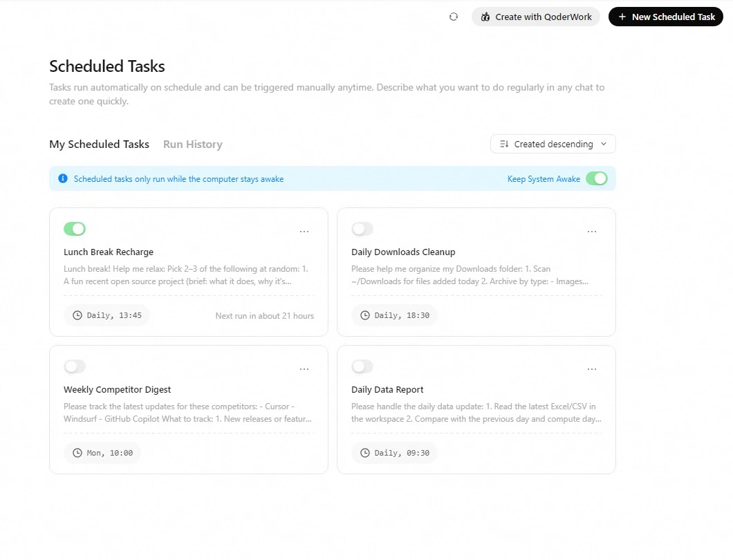Turn off Keep System Awake
Image resolution: width=733 pixels, height=560 pixels.
tap(596, 178)
